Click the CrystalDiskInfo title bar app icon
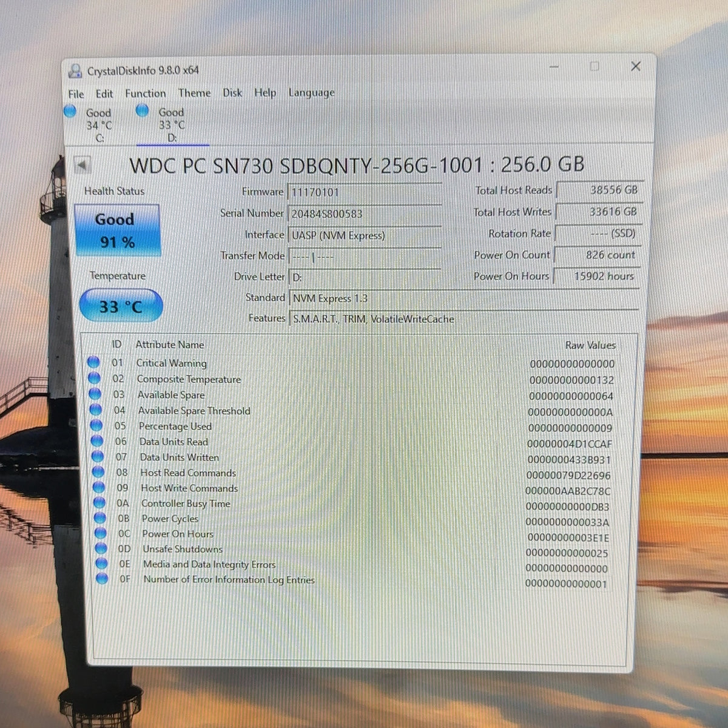This screenshot has width=728, height=728. point(75,71)
